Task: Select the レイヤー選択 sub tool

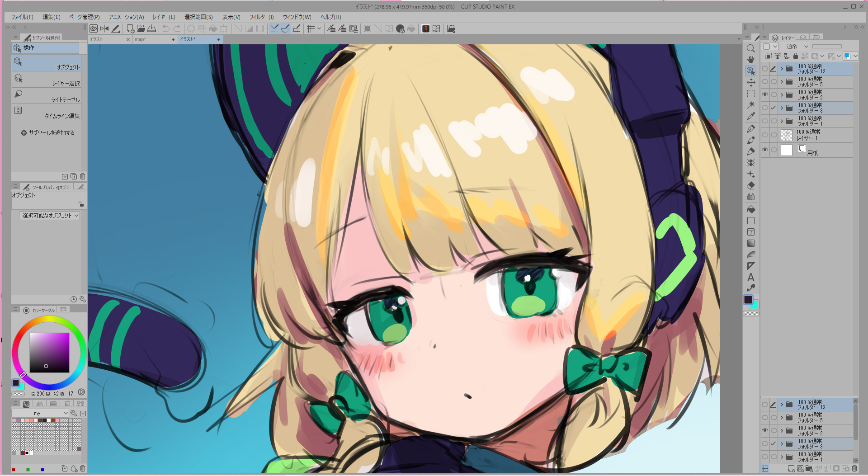Action: pyautogui.click(x=46, y=80)
